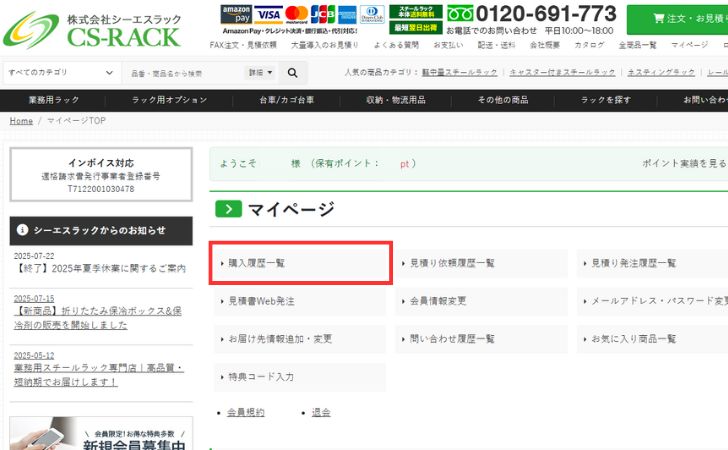Image resolution: width=728 pixels, height=450 pixels.
Task: Open お気に入り商品一覧
Action: pos(652,339)
